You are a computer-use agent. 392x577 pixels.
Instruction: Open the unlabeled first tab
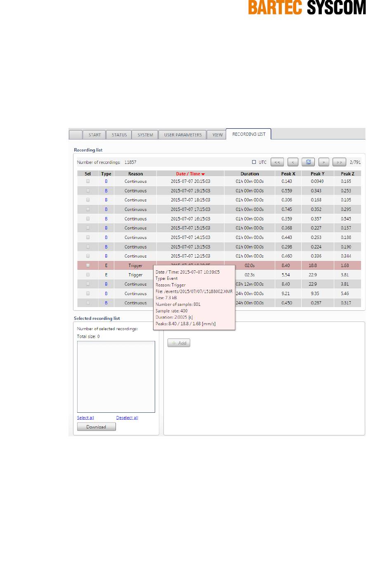pyautogui.click(x=76, y=135)
